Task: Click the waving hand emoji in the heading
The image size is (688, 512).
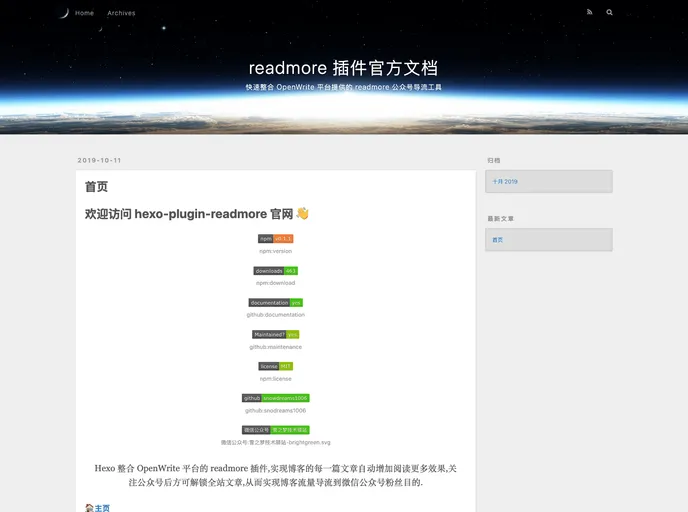Action: [303, 213]
